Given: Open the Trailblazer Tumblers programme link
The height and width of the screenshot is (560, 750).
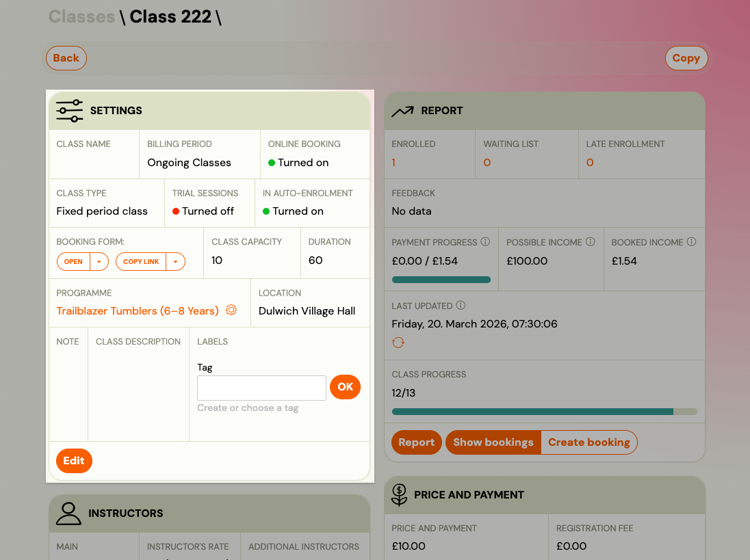Looking at the screenshot, I should (x=138, y=311).
